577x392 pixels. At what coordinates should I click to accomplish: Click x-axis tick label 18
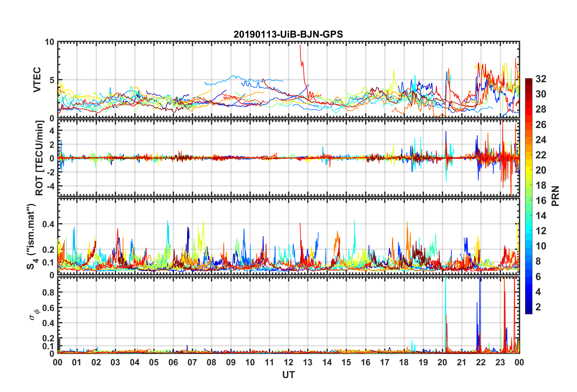404,362
